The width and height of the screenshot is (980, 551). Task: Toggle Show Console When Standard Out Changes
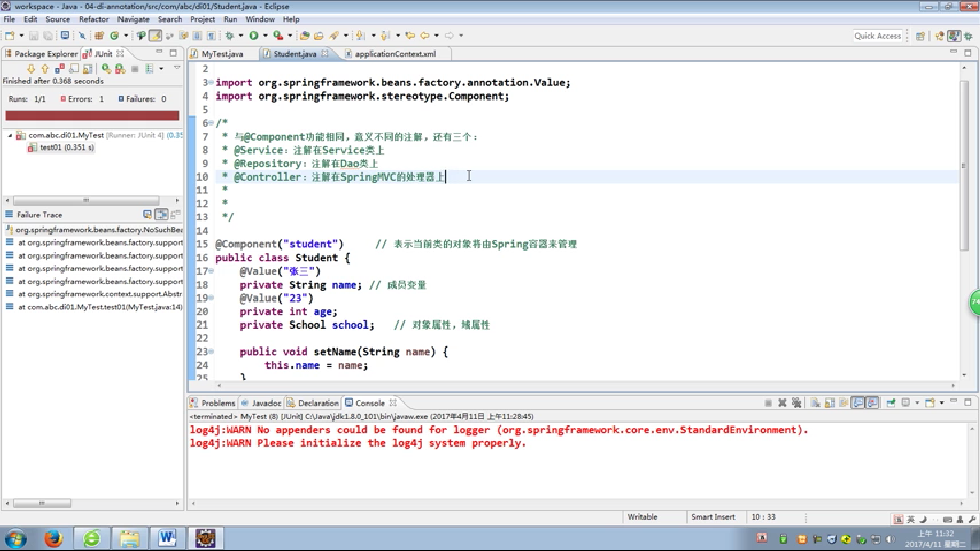point(859,403)
